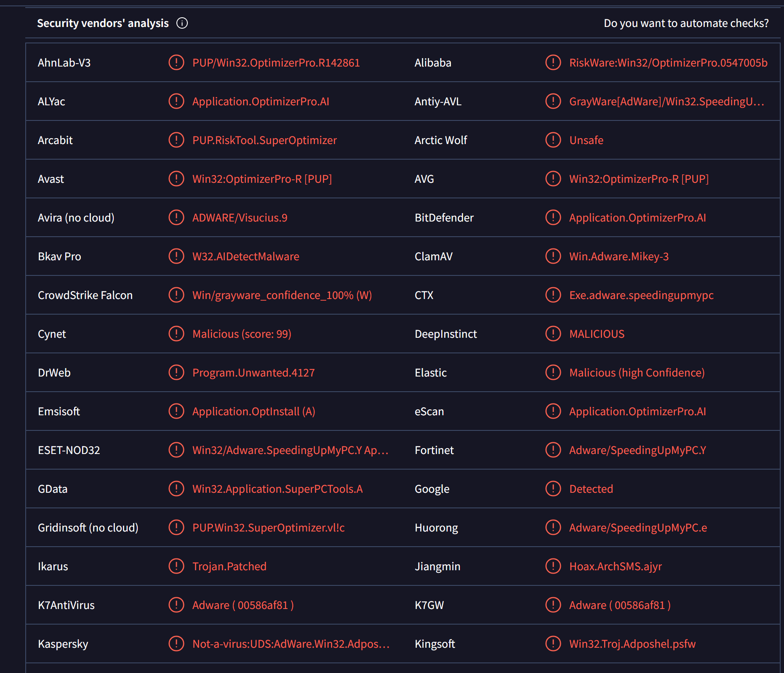Click the Malicious (score: 99) result
The image size is (784, 673).
click(242, 334)
